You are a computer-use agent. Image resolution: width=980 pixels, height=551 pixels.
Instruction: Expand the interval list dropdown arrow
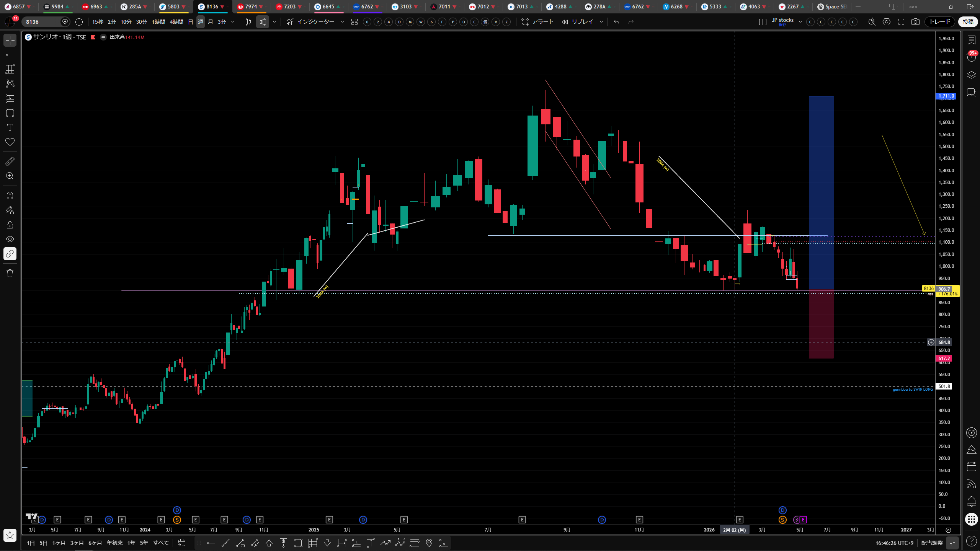pos(232,22)
